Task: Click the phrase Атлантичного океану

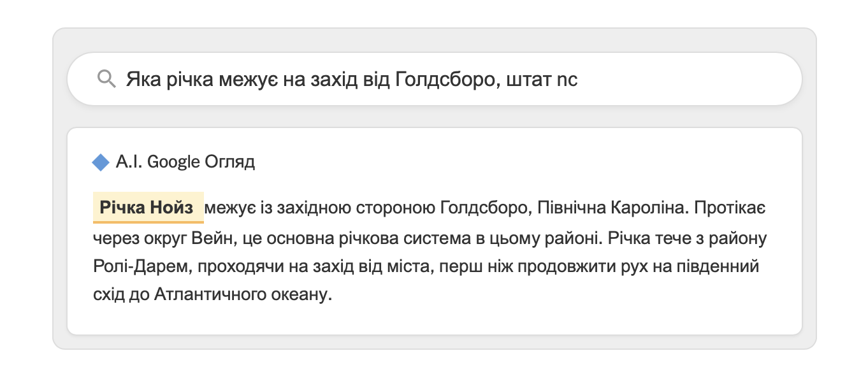Action: (242, 295)
